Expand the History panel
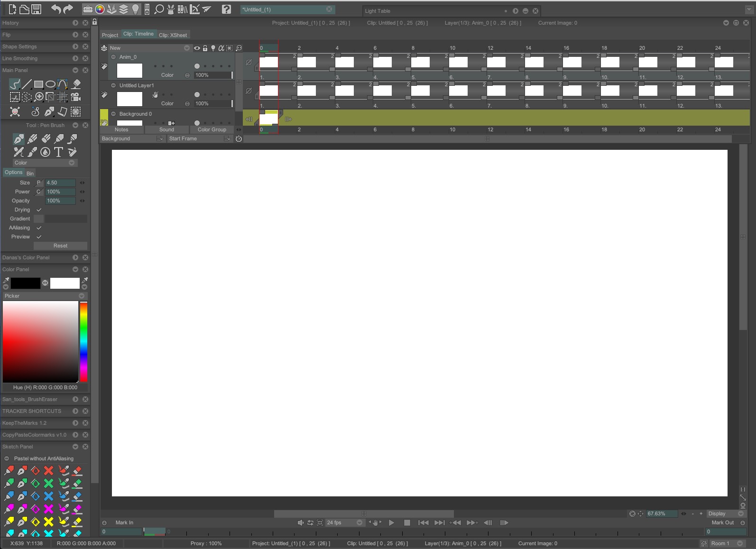The image size is (756, 549). [x=75, y=23]
